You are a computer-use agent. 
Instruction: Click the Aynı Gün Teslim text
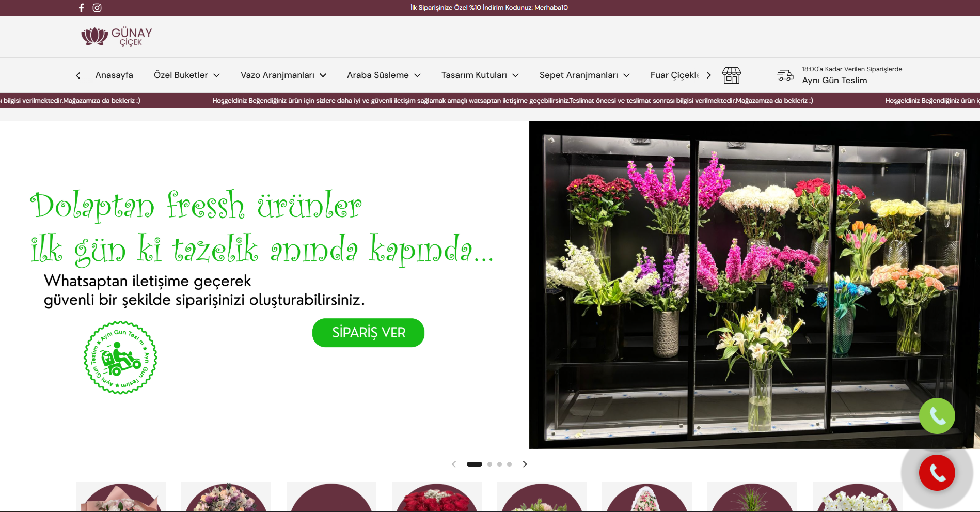click(x=834, y=81)
